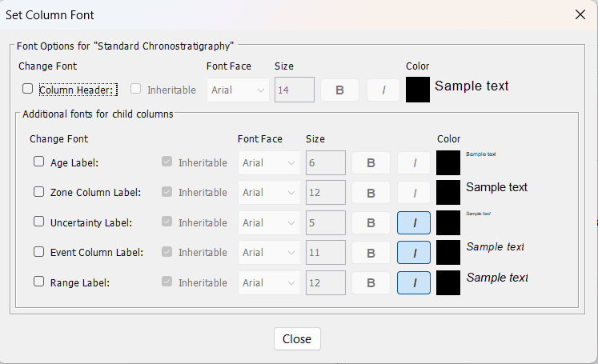Toggle italic for Column Header font
Screen dimensions: 598x364
tap(383, 90)
